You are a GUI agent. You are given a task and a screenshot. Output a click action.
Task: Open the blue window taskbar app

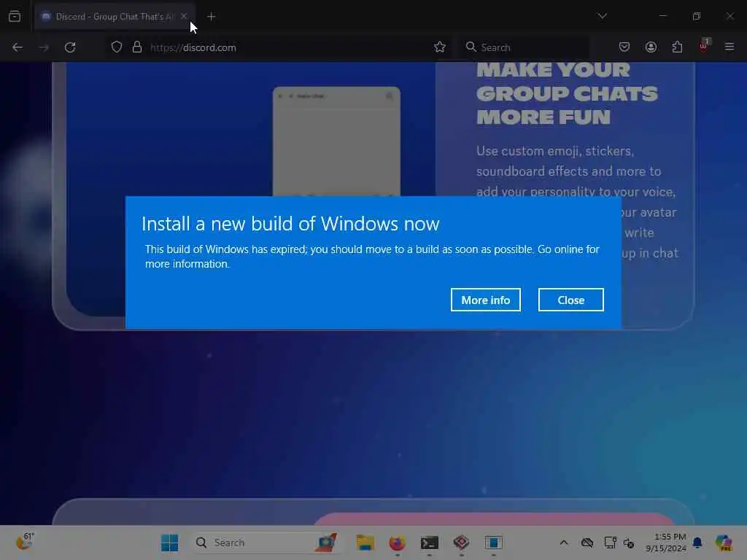click(494, 542)
